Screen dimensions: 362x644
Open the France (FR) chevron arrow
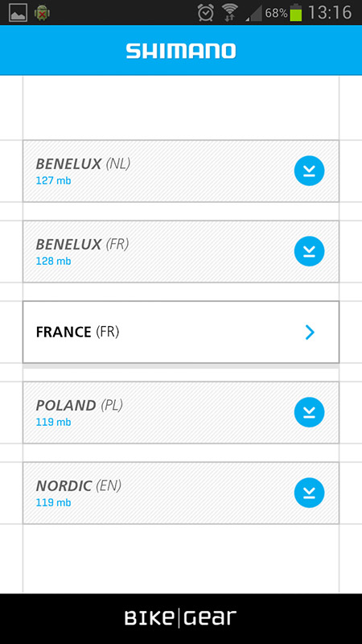(x=310, y=332)
